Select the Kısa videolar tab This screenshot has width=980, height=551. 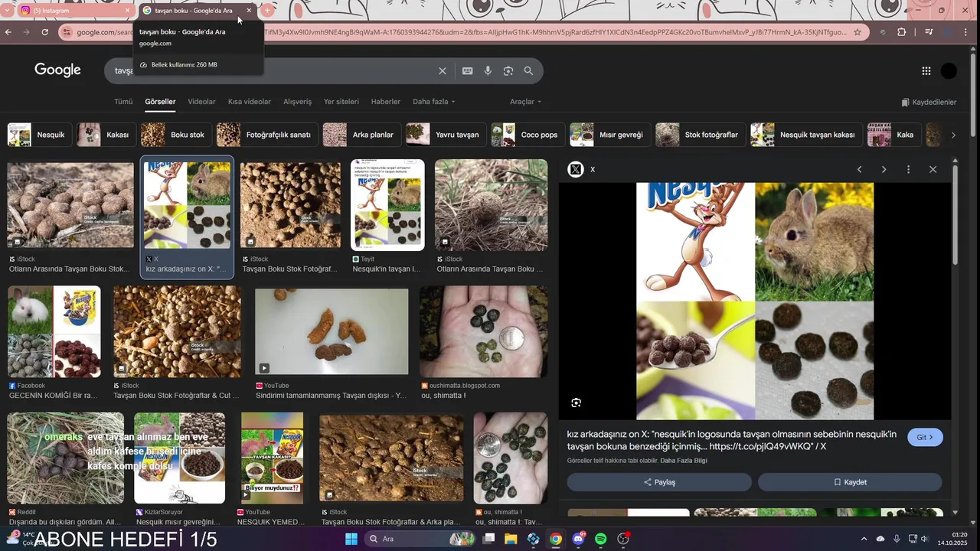[250, 102]
